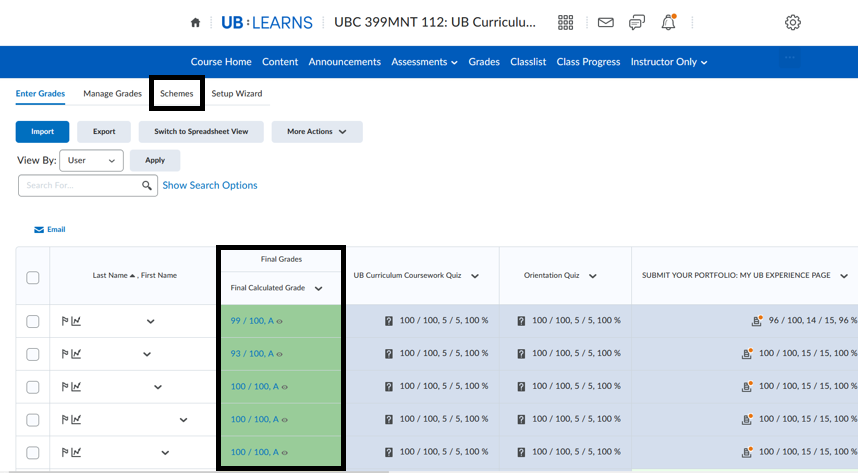Open the Assessments menu in navbar
The width and height of the screenshot is (858, 473).
(x=425, y=62)
